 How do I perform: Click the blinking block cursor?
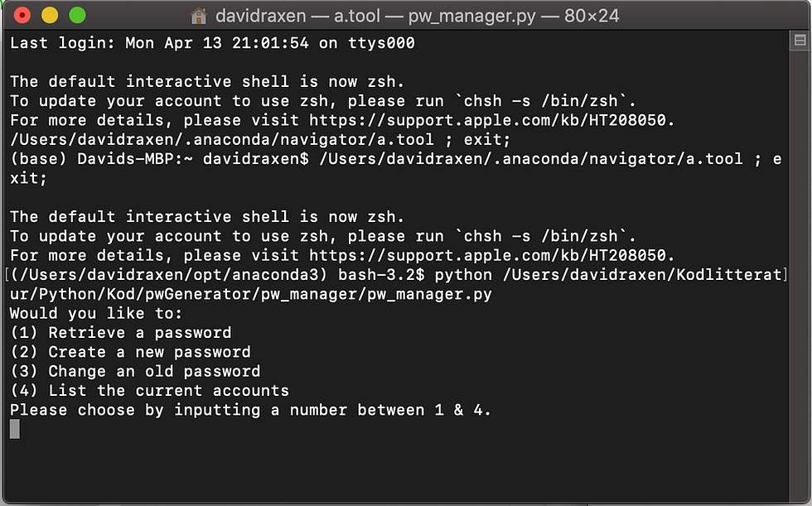15,429
